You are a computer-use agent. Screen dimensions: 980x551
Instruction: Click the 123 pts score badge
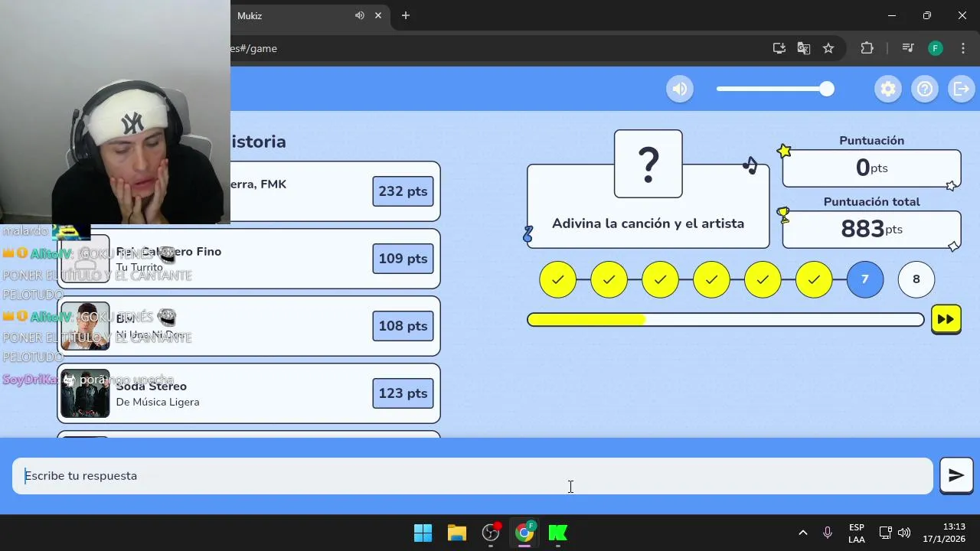pyautogui.click(x=403, y=393)
